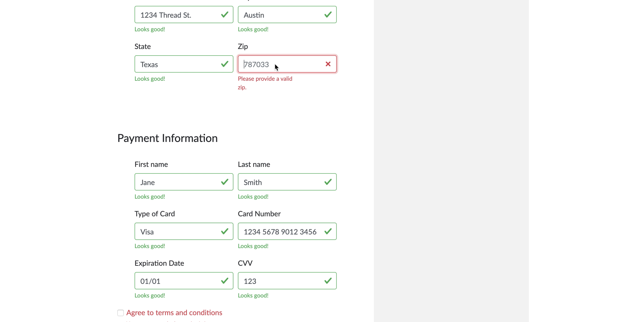This screenshot has height=322, width=644.
Task: Click green checkmark in the Jane first name field
Action: click(x=224, y=182)
